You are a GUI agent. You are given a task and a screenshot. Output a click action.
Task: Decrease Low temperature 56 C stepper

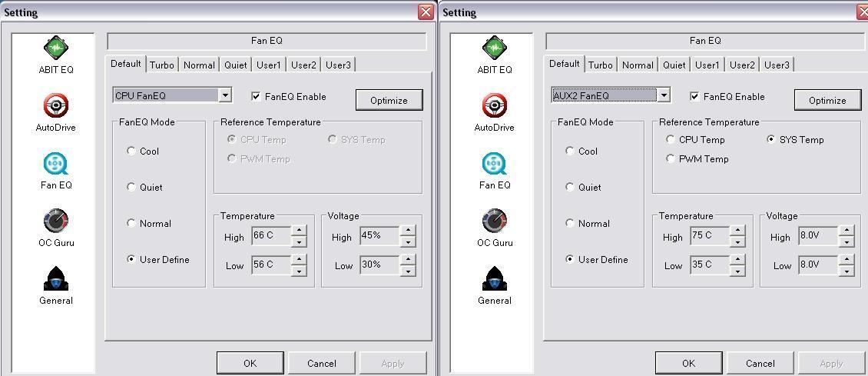click(298, 271)
